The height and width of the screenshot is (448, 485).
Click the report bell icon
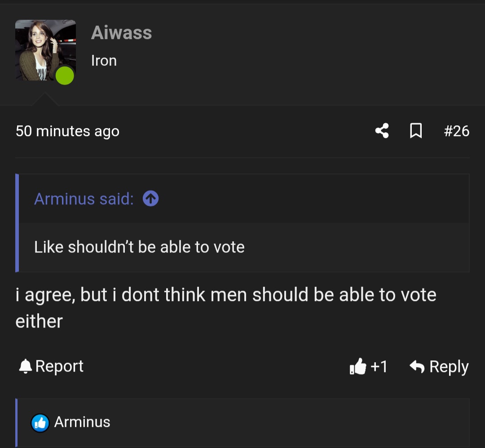25,366
